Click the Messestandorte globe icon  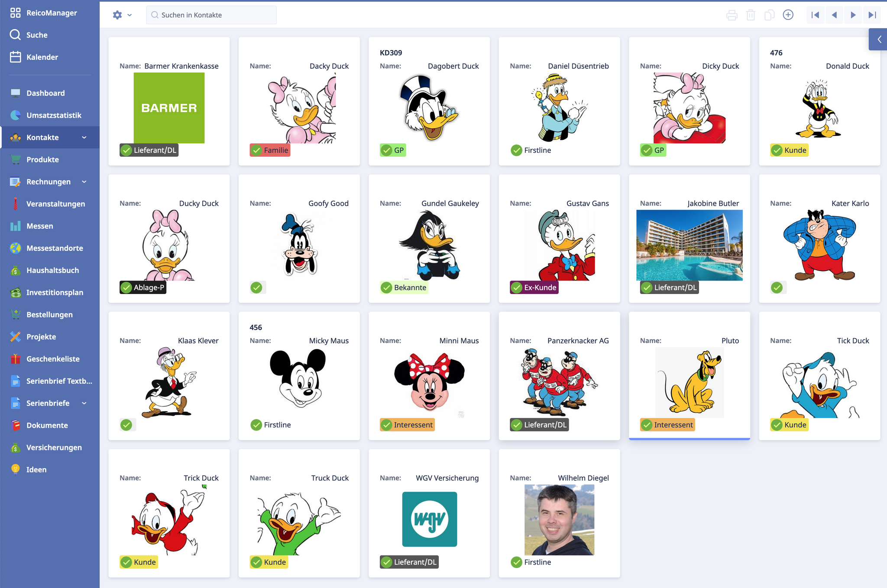pyautogui.click(x=16, y=248)
